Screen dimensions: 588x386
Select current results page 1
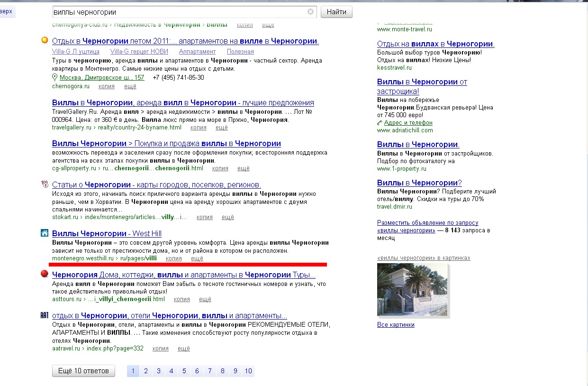pos(133,371)
